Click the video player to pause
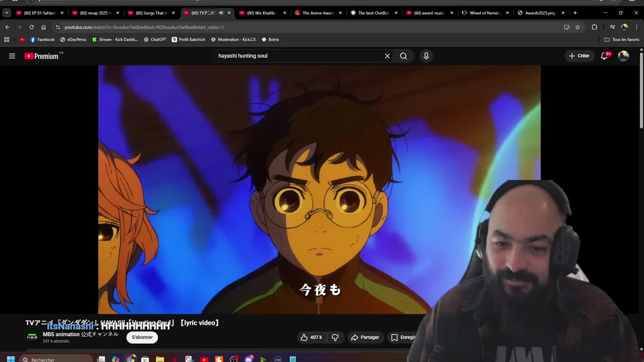Viewport: 644px width, 362px height. point(319,190)
